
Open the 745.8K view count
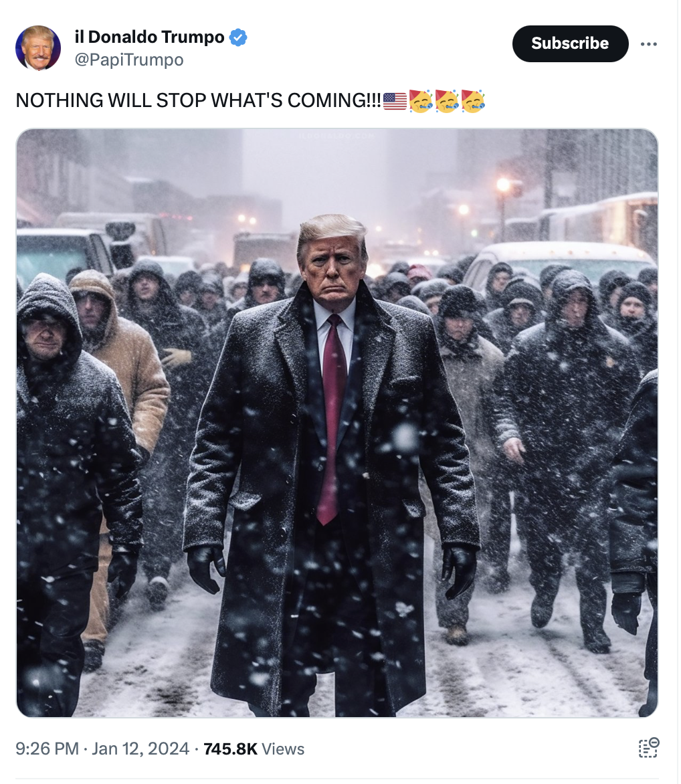click(231, 749)
